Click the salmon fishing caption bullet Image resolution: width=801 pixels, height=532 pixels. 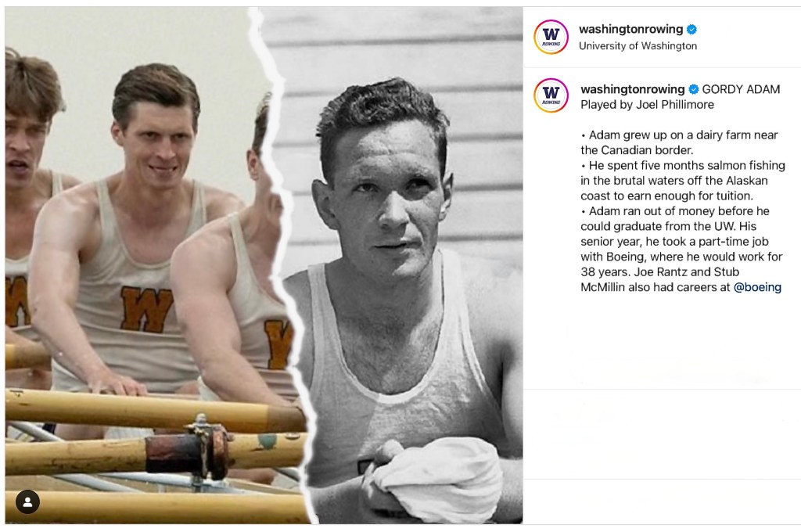click(x=682, y=181)
